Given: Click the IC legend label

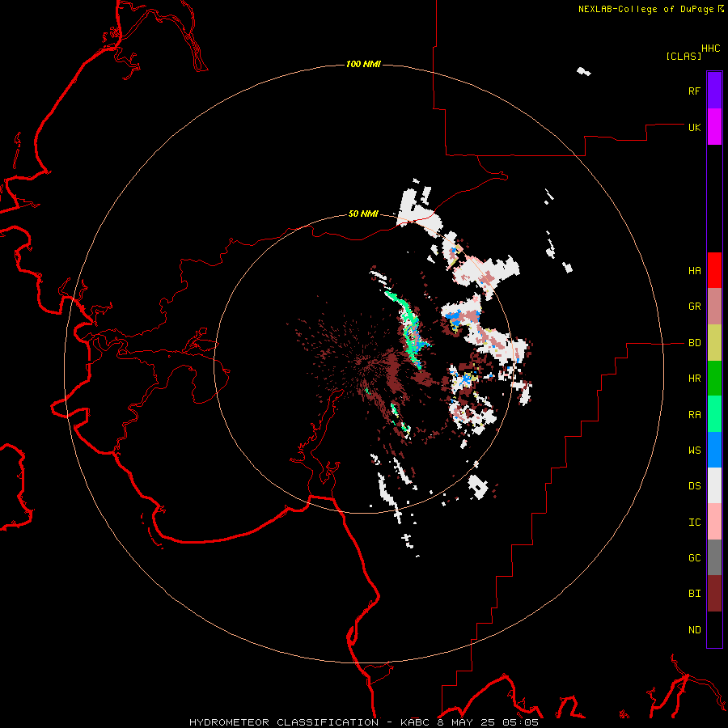Looking at the screenshot, I should (694, 523).
